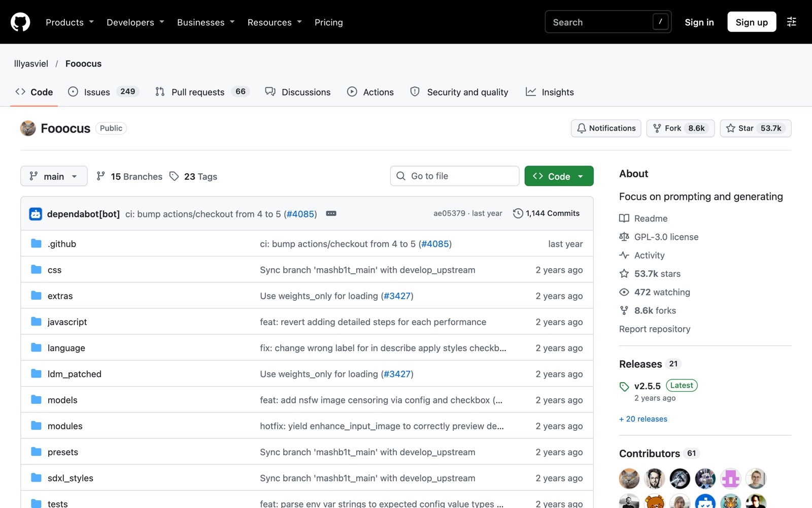This screenshot has height=508, width=812.
Task: Expand the Businesses menu
Action: click(x=206, y=22)
